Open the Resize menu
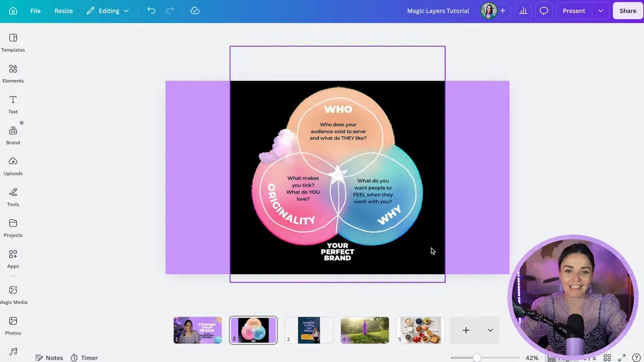Screen dimensions: 644x362 (x=63, y=11)
